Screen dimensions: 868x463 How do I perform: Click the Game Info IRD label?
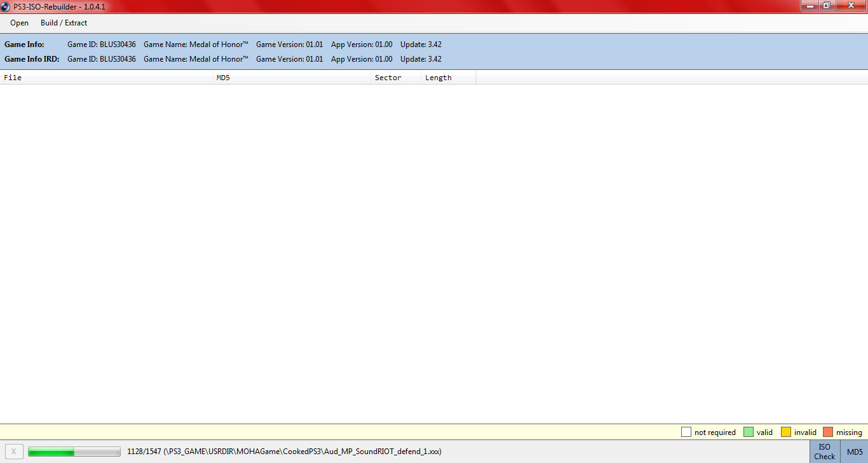click(x=32, y=59)
